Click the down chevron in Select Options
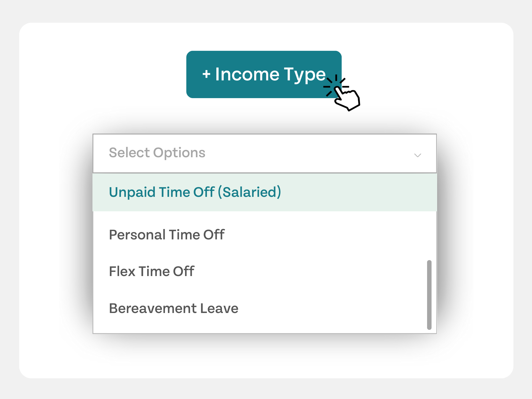Viewport: 532px width, 399px height. [x=417, y=155]
